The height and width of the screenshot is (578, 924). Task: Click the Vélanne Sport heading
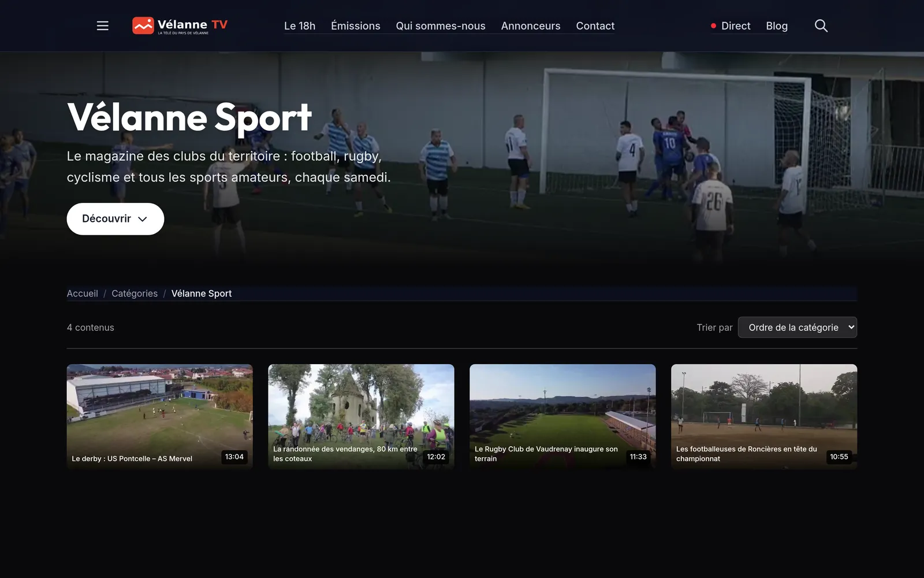point(189,118)
